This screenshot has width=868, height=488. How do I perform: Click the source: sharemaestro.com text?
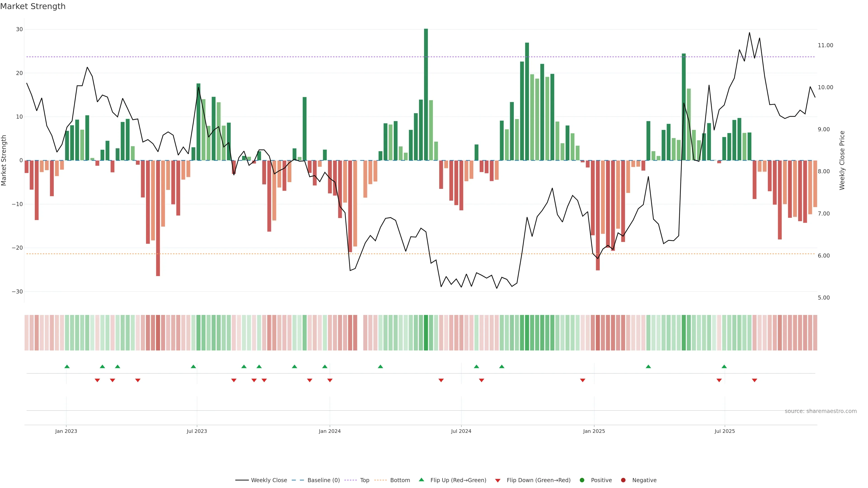pos(821,411)
